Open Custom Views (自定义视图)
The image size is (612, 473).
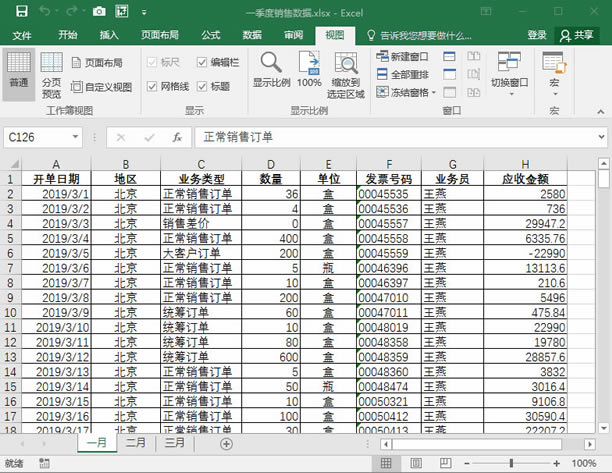101,87
